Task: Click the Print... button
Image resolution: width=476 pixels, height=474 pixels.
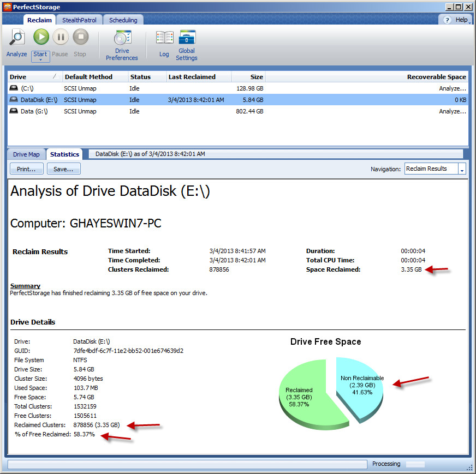Action: tap(26, 169)
